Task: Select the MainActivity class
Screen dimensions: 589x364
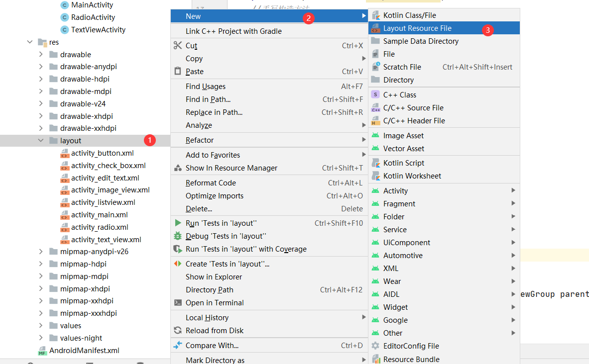Action: (x=92, y=5)
